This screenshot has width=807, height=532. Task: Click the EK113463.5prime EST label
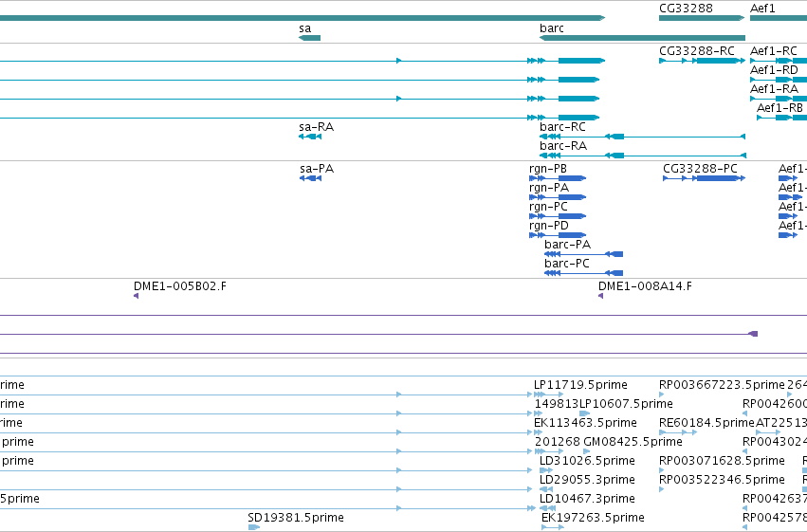pyautogui.click(x=585, y=424)
